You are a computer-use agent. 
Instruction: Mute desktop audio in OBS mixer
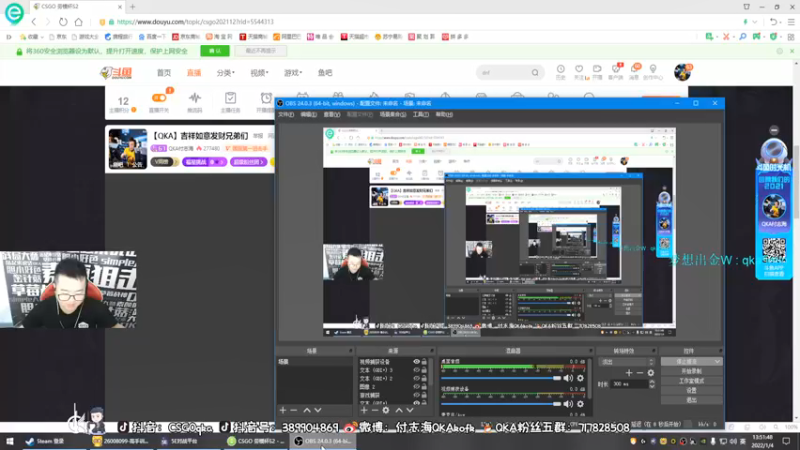point(568,378)
